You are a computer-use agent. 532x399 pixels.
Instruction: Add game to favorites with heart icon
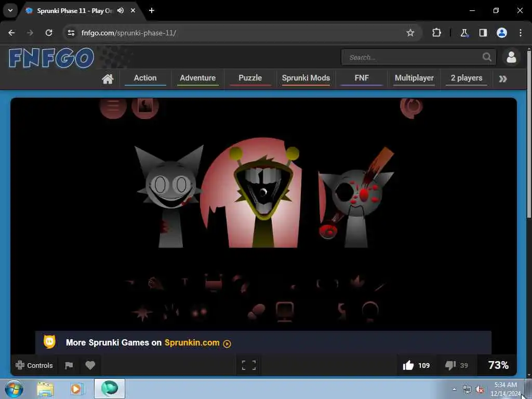point(90,365)
